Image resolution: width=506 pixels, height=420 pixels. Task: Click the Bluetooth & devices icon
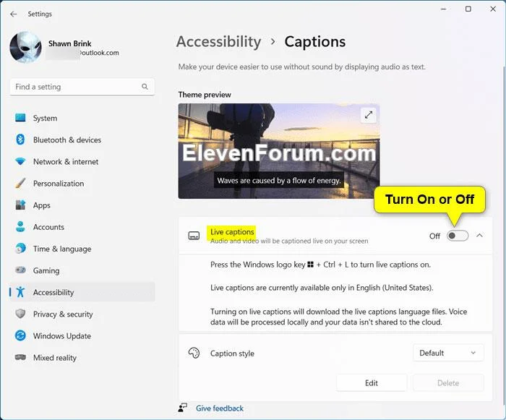(x=20, y=140)
